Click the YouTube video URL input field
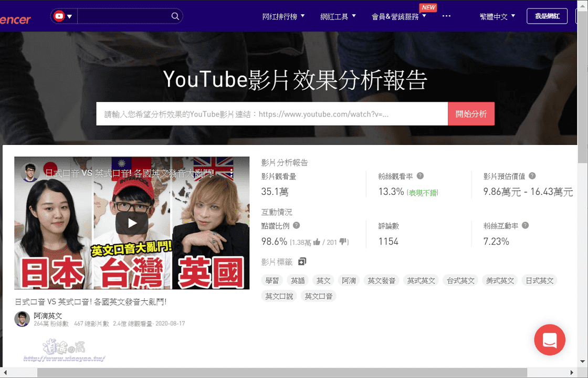Image resolution: width=588 pixels, height=378 pixels. pos(272,113)
